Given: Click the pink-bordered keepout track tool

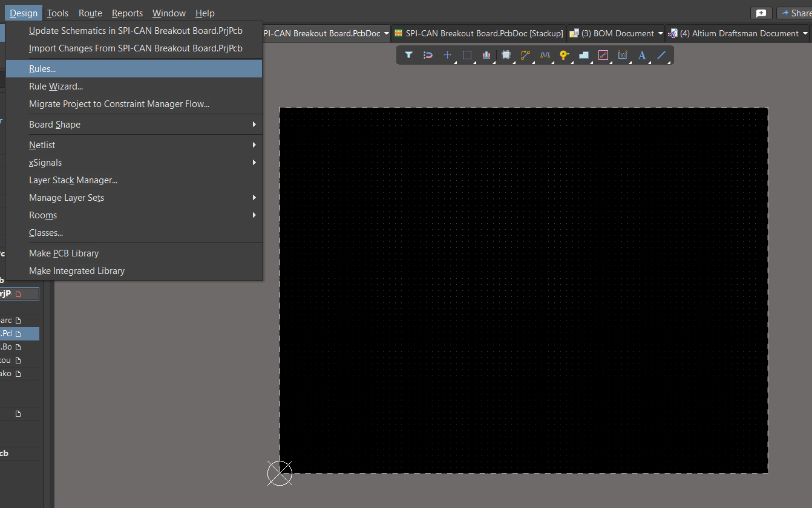Looking at the screenshot, I should coord(603,55).
